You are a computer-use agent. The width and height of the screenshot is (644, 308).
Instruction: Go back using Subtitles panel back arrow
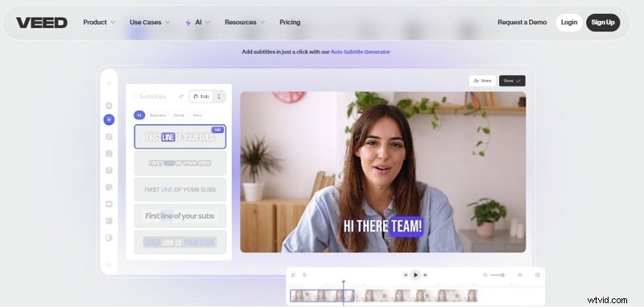[x=134, y=97]
